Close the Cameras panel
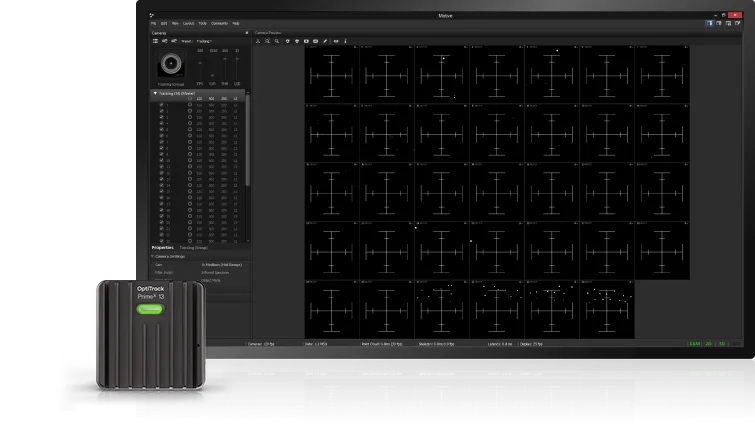The width and height of the screenshot is (755, 442). [x=247, y=33]
